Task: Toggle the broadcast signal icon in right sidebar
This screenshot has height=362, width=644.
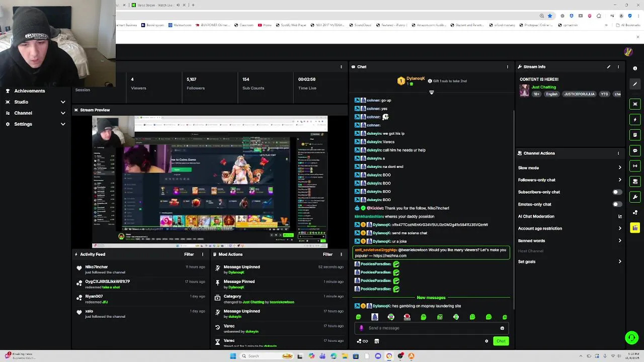Action: point(635,166)
